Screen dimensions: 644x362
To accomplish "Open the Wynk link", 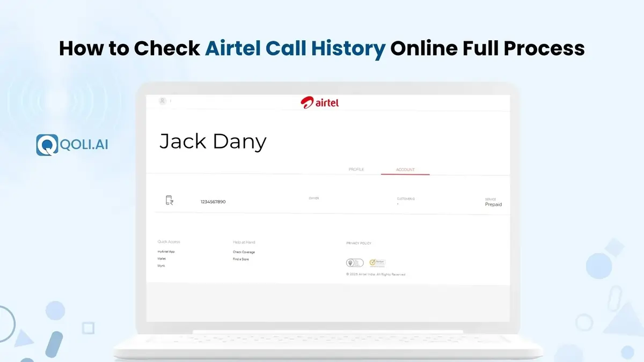I will coord(161,265).
